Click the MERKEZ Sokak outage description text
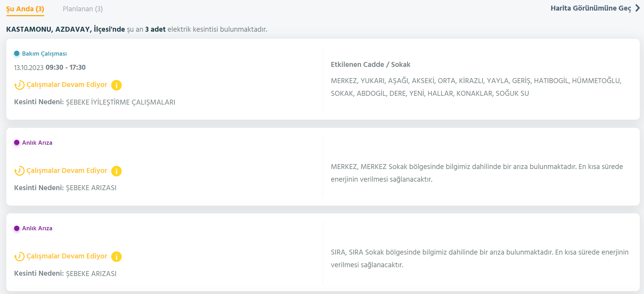Viewport: 644px width, 294px height. click(x=477, y=173)
